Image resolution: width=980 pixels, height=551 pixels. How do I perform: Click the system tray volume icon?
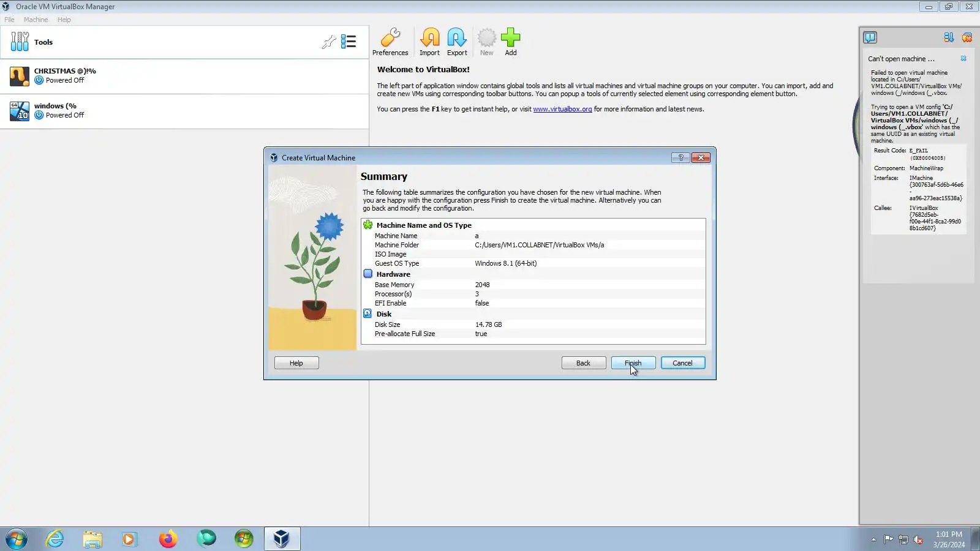(918, 540)
